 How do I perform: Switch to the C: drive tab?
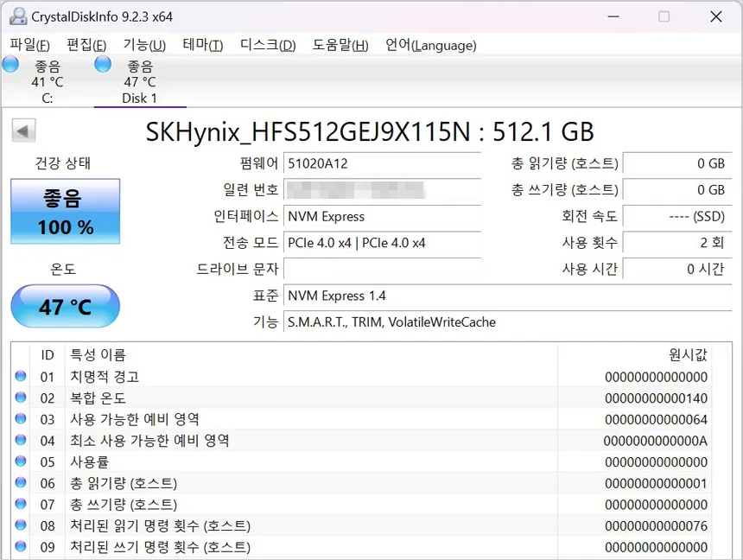47,82
